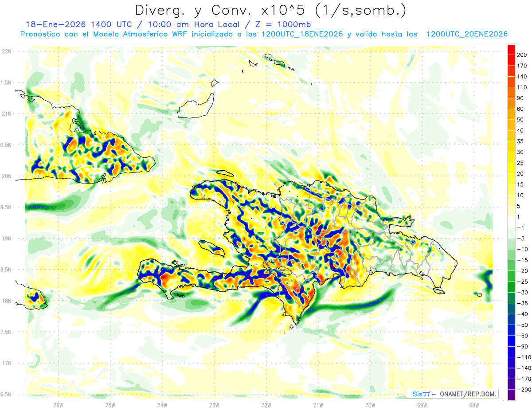Select the '170' colorbar value
Image resolution: width=532 pixels, height=411 pixels.
(522, 66)
